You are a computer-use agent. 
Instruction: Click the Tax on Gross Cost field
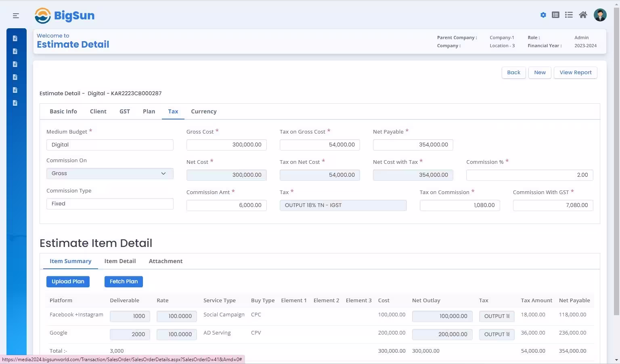click(320, 145)
